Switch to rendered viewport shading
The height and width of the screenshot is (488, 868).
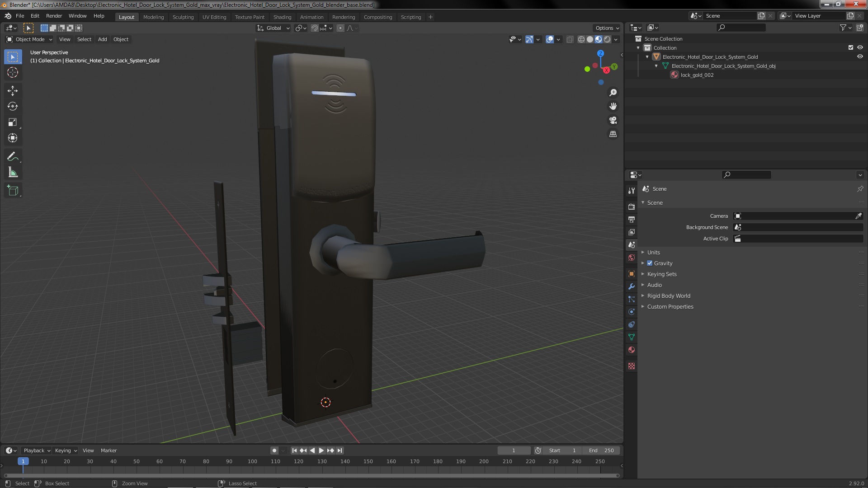pos(607,39)
